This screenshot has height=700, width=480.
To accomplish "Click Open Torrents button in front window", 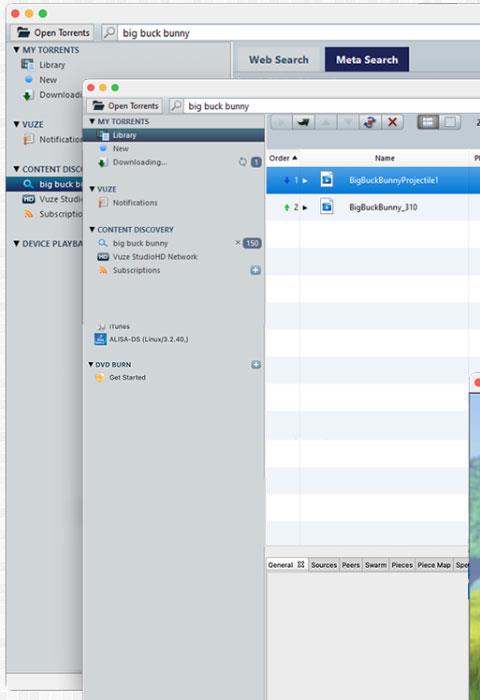I will point(125,106).
